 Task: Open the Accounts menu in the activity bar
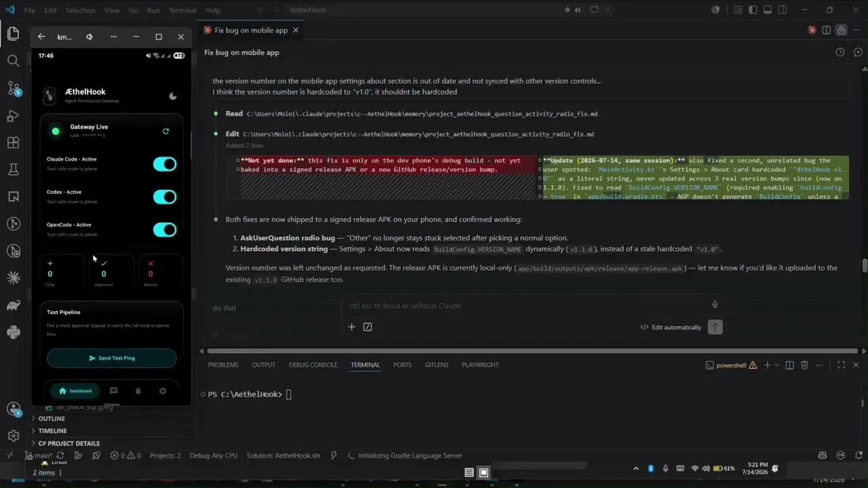coord(13,409)
